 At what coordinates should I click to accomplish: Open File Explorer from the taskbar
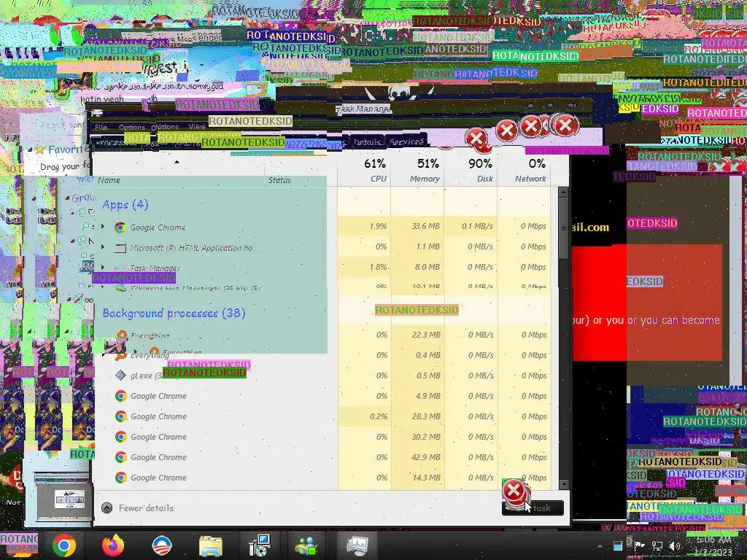[211, 545]
